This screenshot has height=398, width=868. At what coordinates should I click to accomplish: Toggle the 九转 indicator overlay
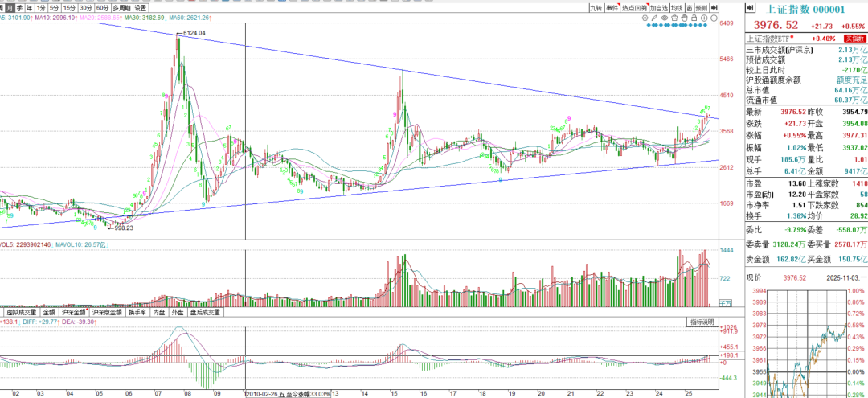(594, 8)
